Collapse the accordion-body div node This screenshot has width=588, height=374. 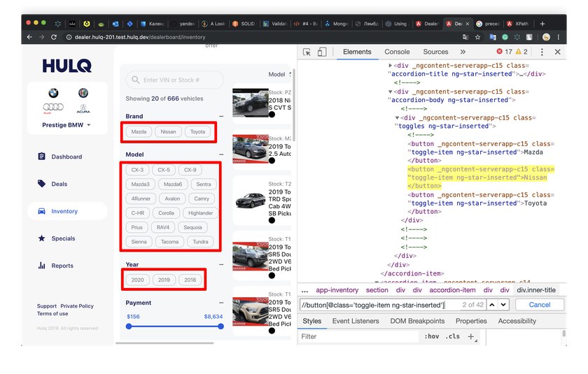391,92
